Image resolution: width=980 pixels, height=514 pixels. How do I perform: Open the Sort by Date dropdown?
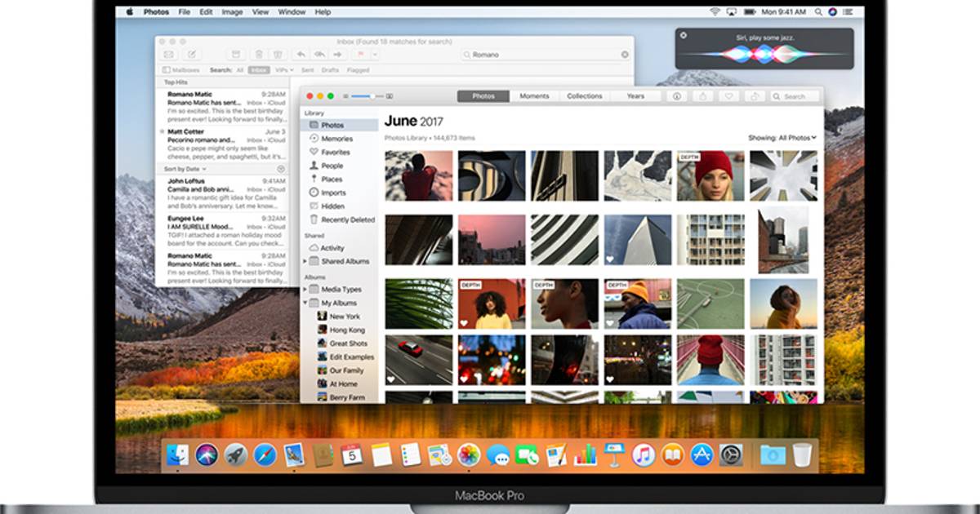tap(186, 169)
